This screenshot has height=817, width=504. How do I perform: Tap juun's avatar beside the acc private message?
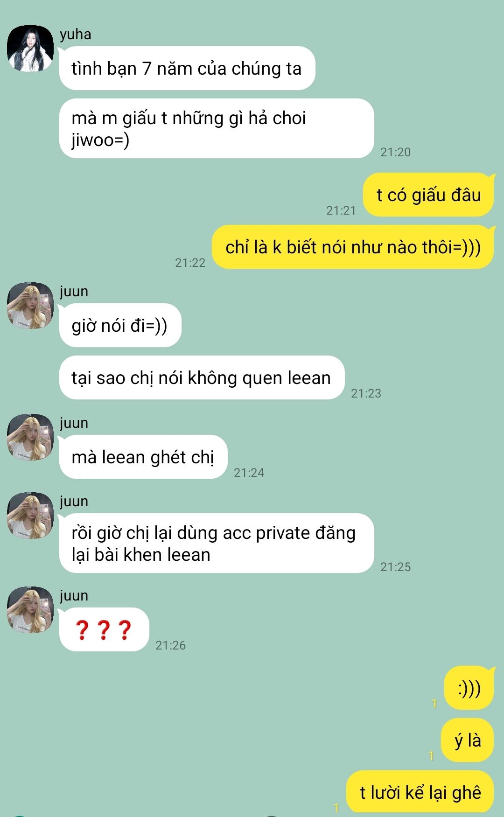tap(30, 516)
